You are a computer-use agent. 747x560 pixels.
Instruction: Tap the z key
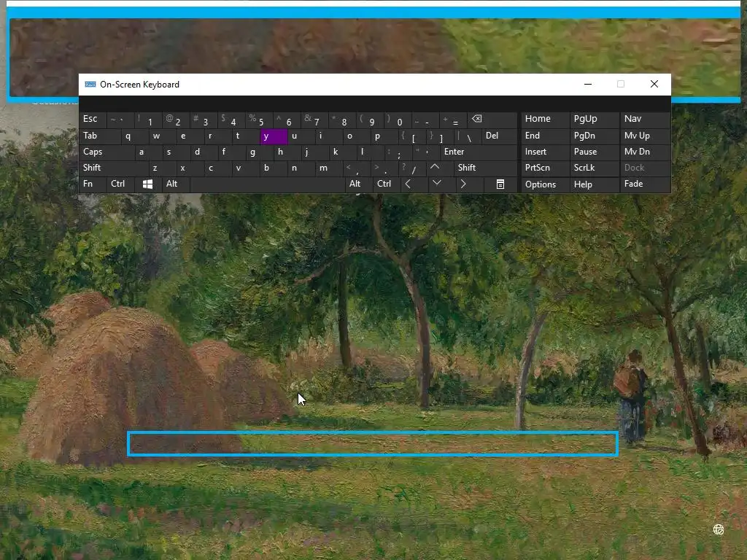(x=161, y=168)
